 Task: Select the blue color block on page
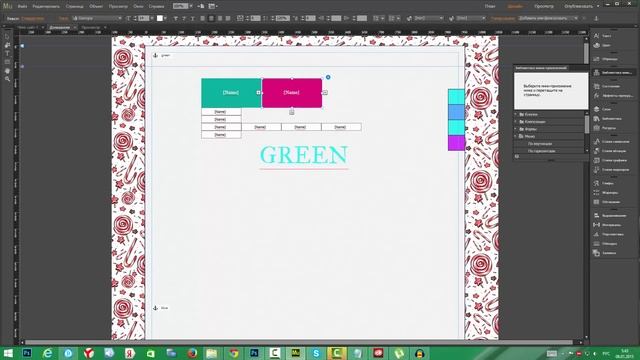pyautogui.click(x=456, y=112)
